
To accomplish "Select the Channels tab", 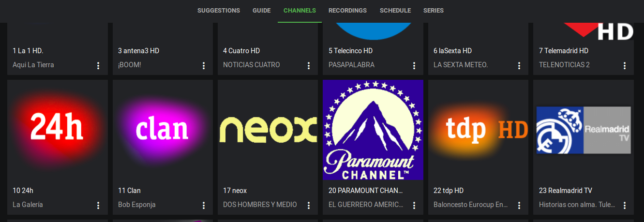I will tap(300, 11).
